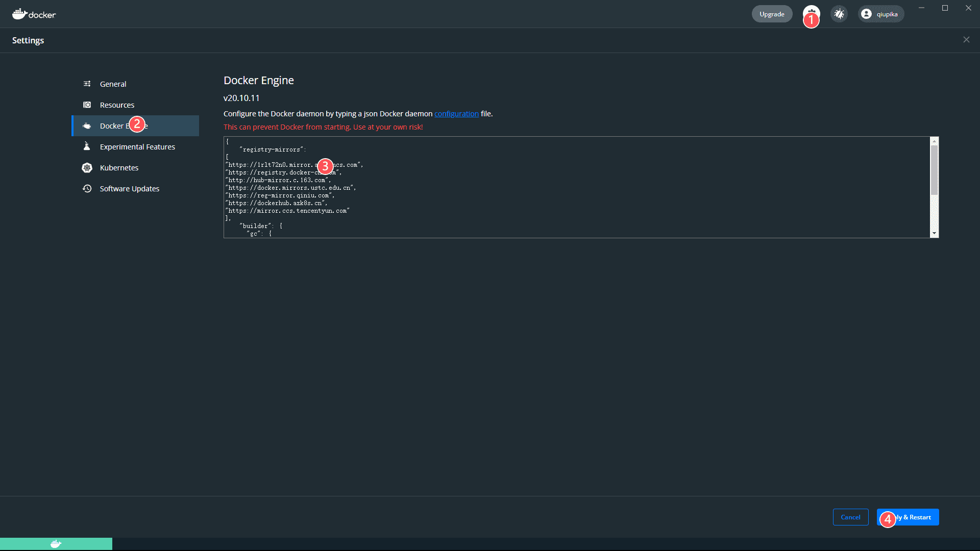980x551 pixels.
Task: Open the troubleshoot bug icon
Action: 839,14
